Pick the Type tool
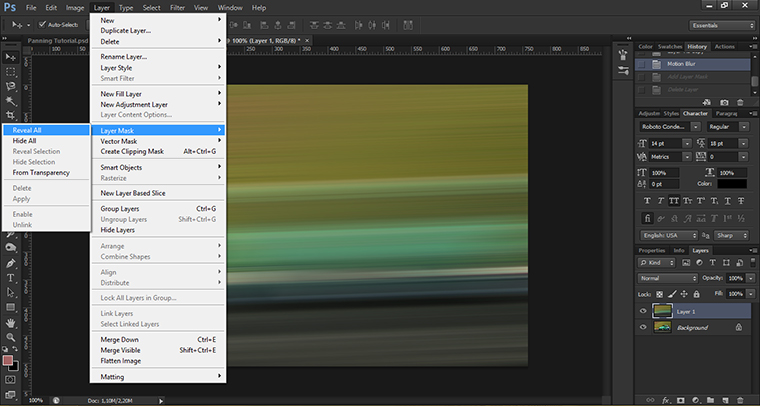This screenshot has width=760, height=406. [x=10, y=277]
